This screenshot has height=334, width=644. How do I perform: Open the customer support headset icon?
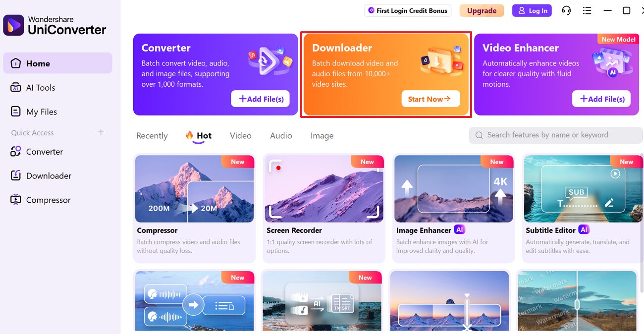click(566, 10)
